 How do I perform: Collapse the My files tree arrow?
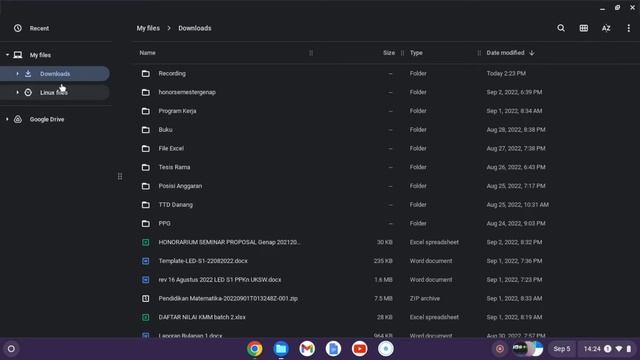7,55
